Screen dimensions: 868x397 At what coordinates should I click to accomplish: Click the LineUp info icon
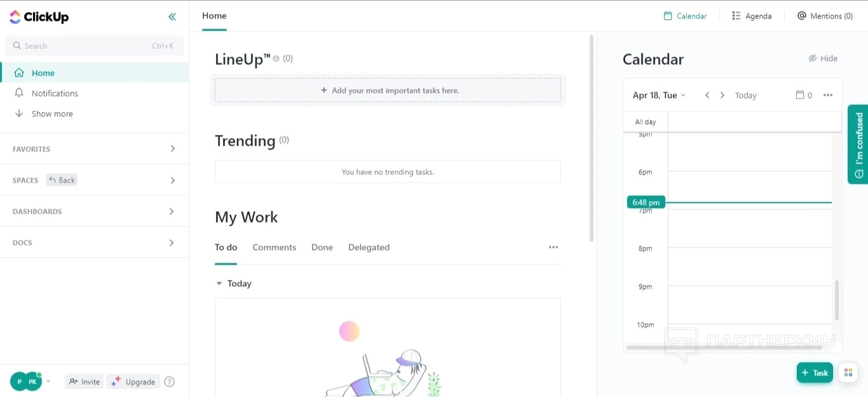(x=276, y=59)
